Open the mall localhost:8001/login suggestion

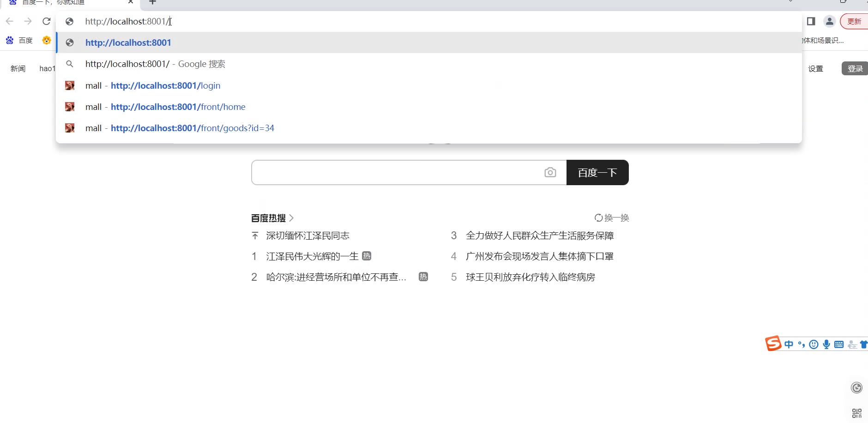tap(429, 85)
